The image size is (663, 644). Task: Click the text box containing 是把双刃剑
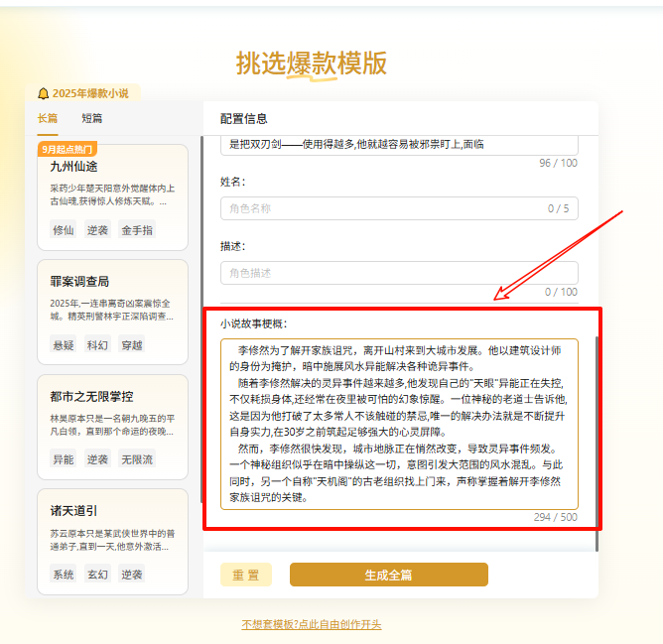[399, 145]
